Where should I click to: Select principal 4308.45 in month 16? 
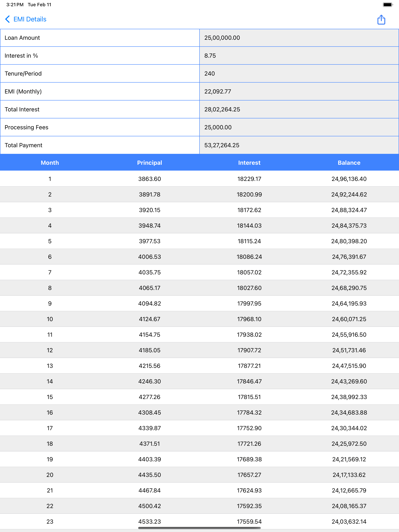[149, 412]
